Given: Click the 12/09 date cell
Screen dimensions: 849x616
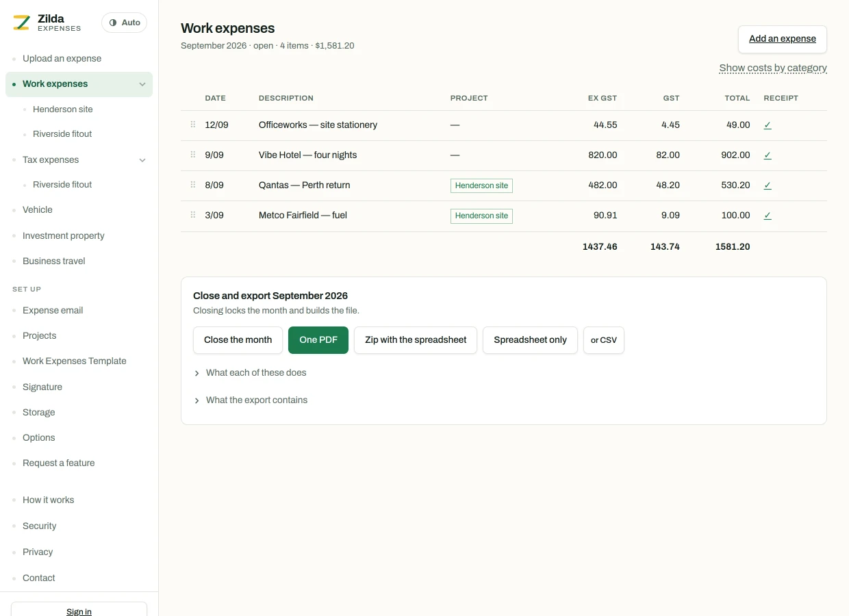Looking at the screenshot, I should tap(217, 125).
